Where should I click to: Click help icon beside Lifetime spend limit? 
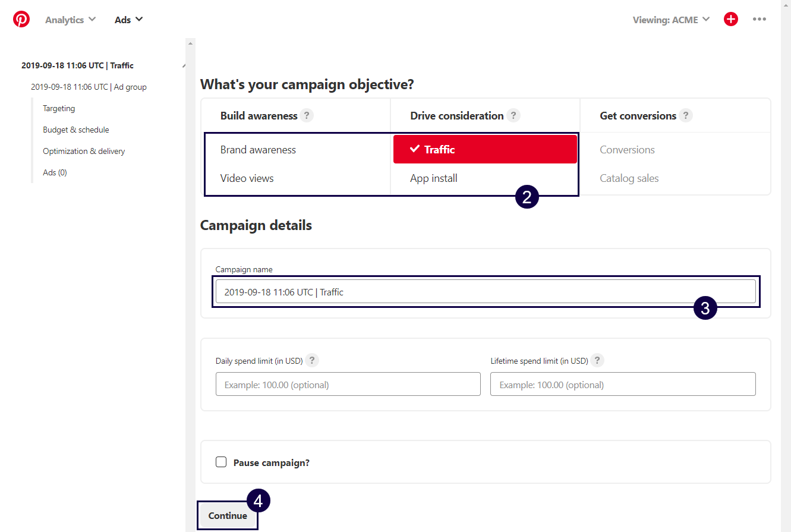pyautogui.click(x=597, y=361)
